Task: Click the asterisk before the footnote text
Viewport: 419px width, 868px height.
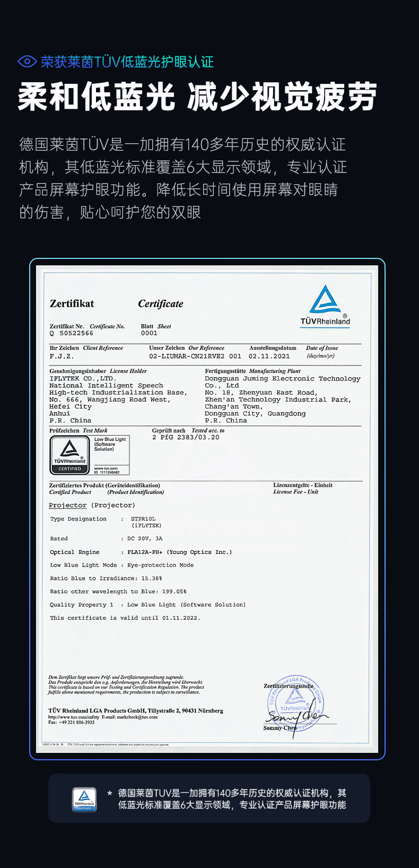Action: 110,794
